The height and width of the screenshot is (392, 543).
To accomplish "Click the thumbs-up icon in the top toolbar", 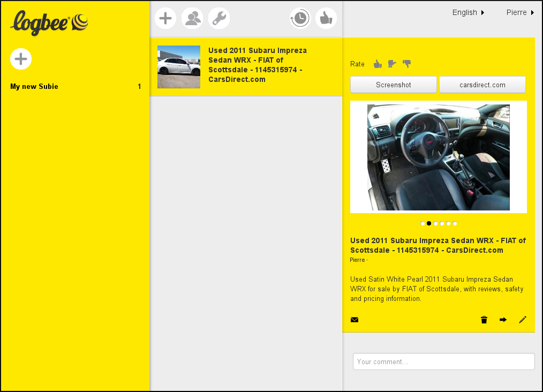I will 326,18.
